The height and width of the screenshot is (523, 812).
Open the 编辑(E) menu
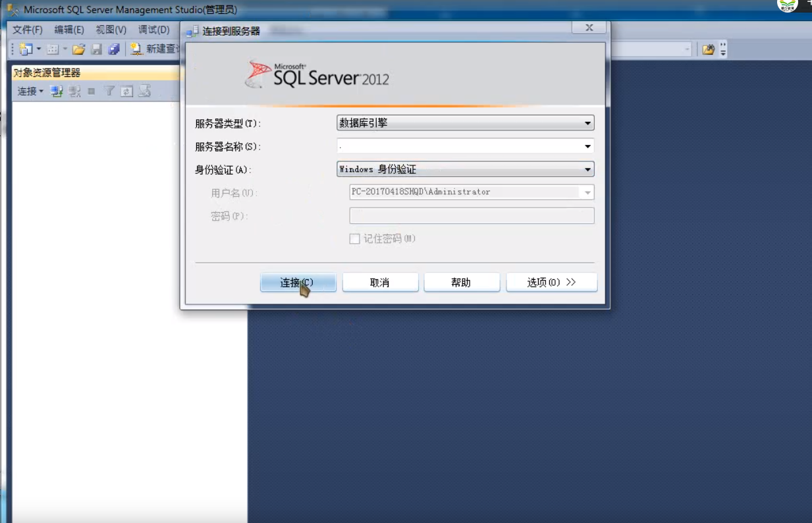pos(69,30)
